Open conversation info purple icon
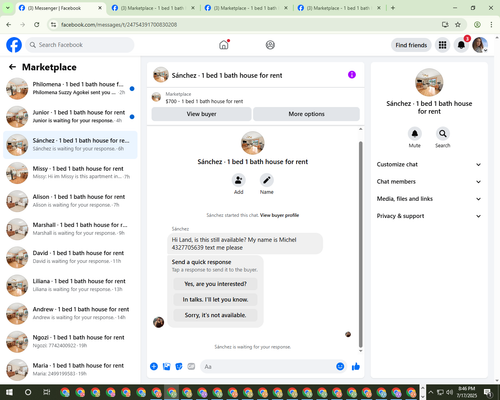Viewport: 500px width, 400px height. tap(352, 75)
